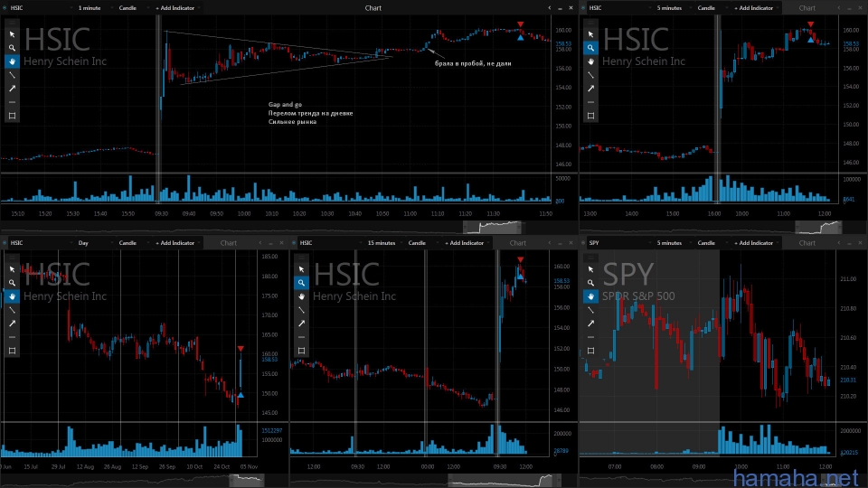Select the pointer tool in SPY chart
This screenshot has height=488, width=868.
click(590, 269)
